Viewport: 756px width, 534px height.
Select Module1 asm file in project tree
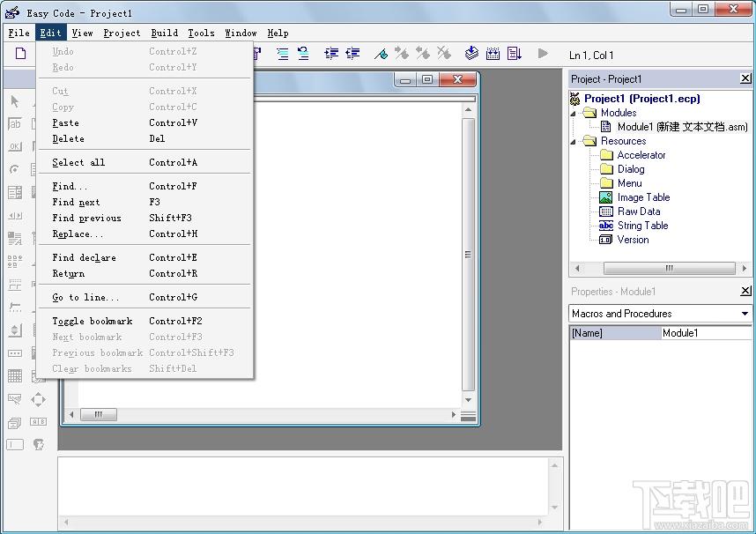coord(682,127)
